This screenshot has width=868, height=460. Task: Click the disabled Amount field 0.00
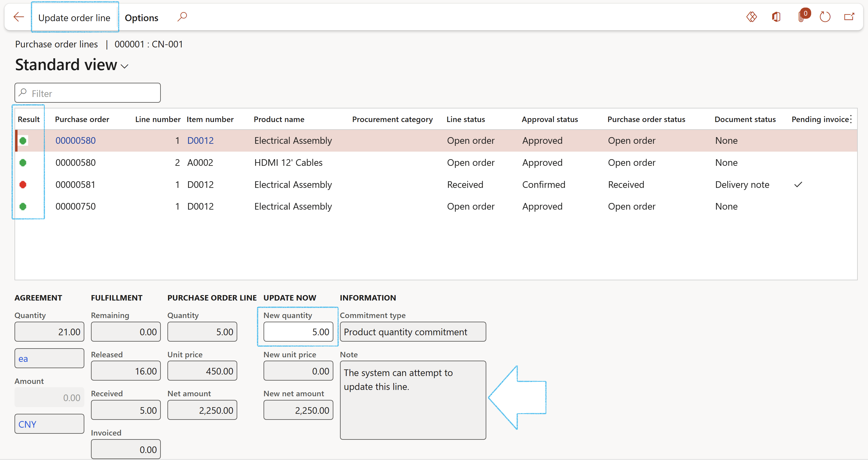tap(49, 397)
